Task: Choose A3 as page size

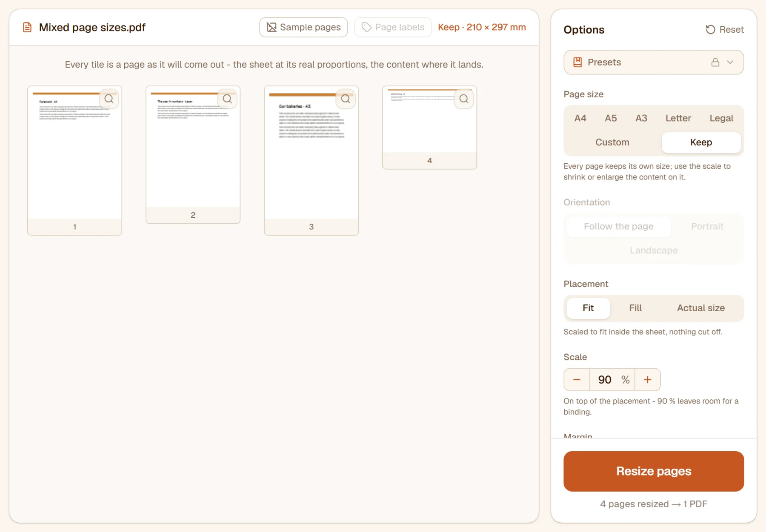Action: pyautogui.click(x=641, y=118)
